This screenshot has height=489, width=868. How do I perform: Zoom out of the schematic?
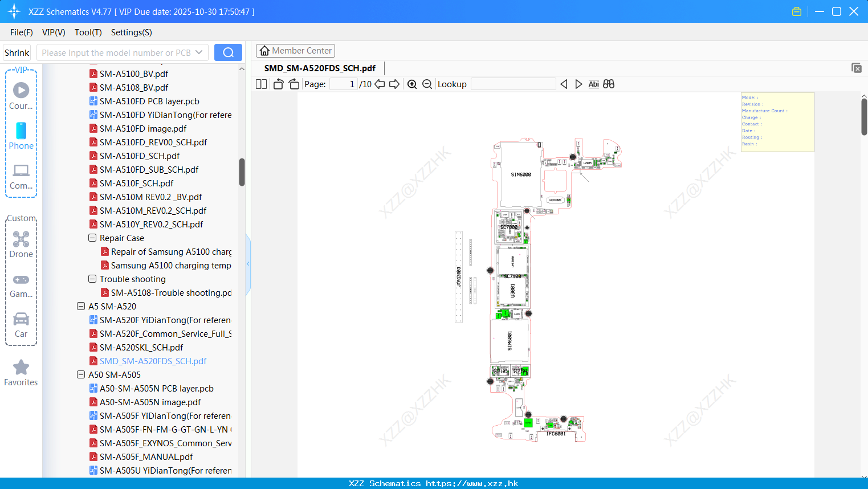coord(427,84)
